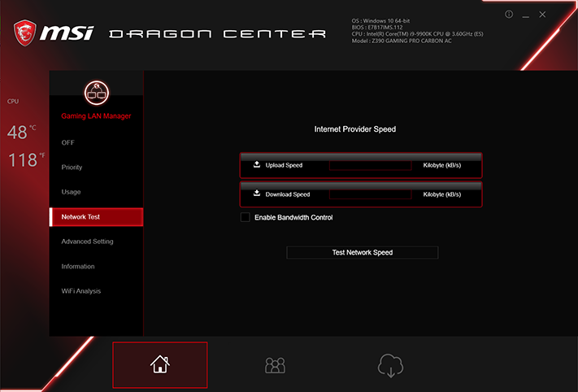Go to the Home tab icon
This screenshot has height=392, width=578.
click(x=160, y=364)
